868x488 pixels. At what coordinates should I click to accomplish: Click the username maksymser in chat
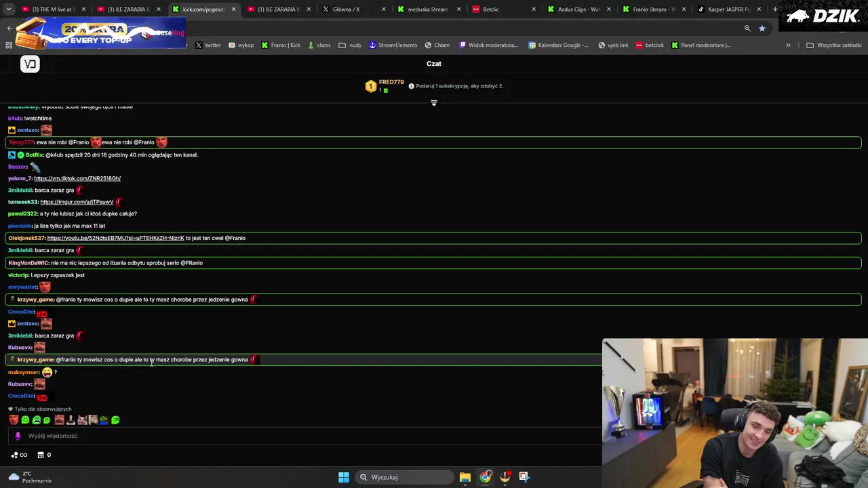24,372
